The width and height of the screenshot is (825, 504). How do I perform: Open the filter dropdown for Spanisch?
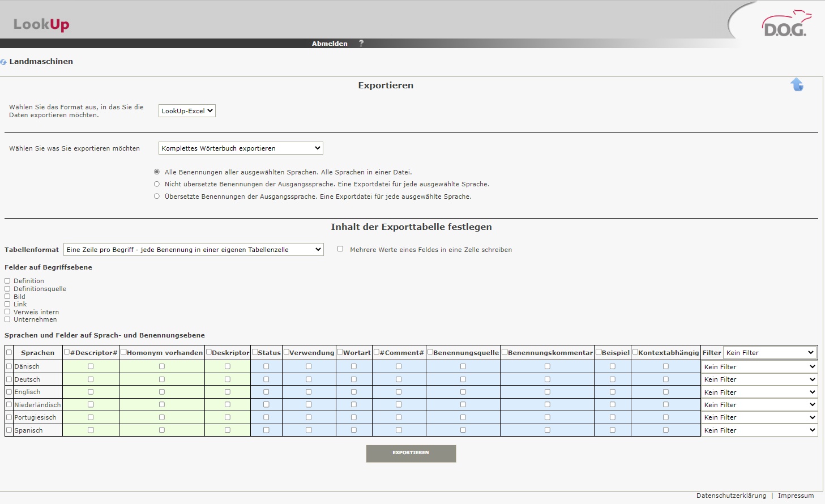pyautogui.click(x=759, y=430)
